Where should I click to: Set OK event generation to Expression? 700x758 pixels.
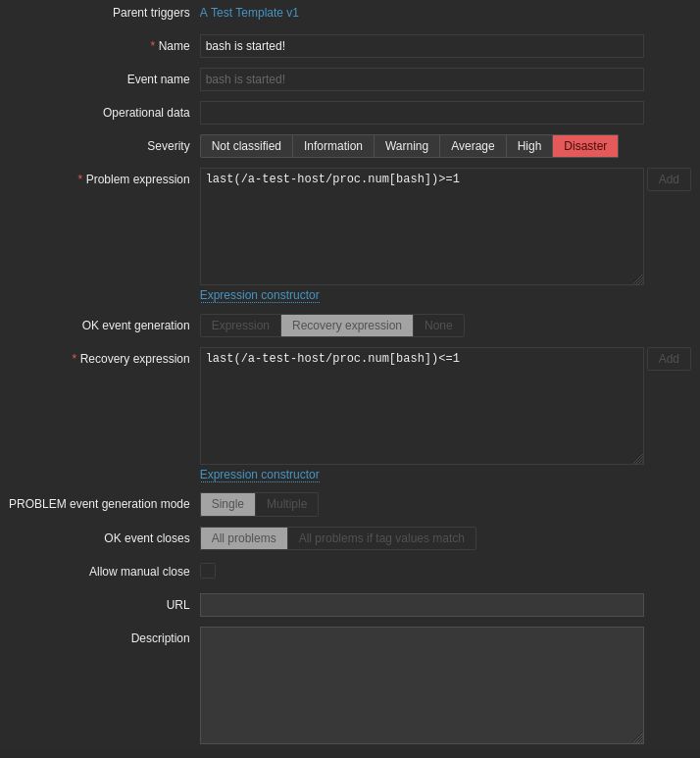click(241, 326)
